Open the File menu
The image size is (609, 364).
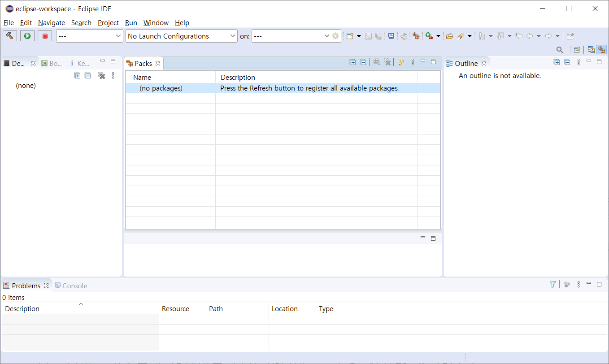pyautogui.click(x=9, y=22)
